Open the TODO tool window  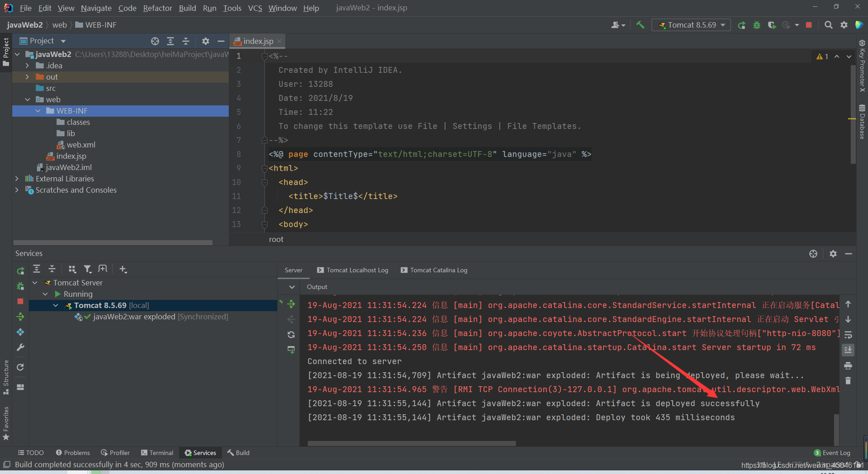pyautogui.click(x=31, y=453)
